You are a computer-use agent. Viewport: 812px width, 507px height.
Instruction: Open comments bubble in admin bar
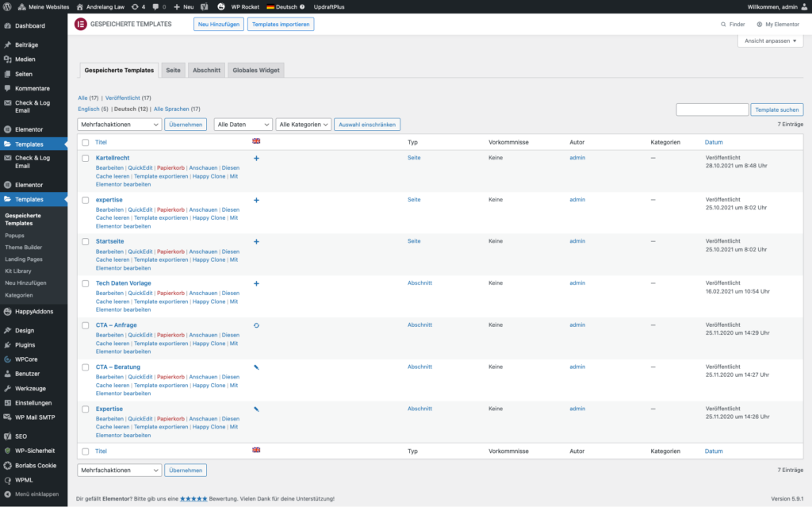tap(159, 6)
